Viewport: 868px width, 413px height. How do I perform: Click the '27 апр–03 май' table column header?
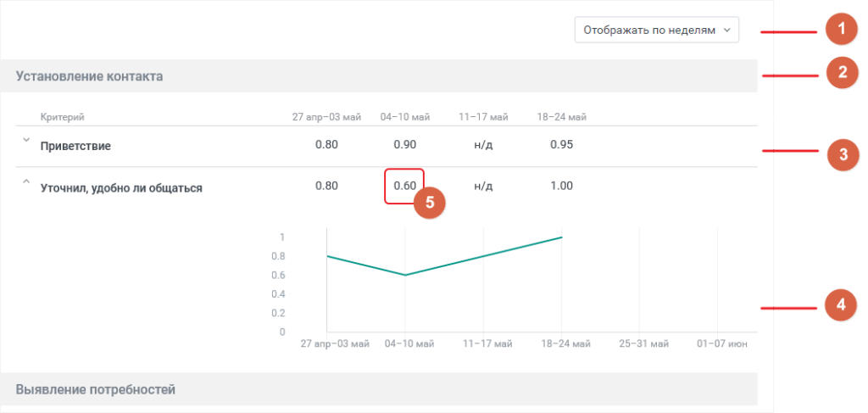tap(326, 117)
